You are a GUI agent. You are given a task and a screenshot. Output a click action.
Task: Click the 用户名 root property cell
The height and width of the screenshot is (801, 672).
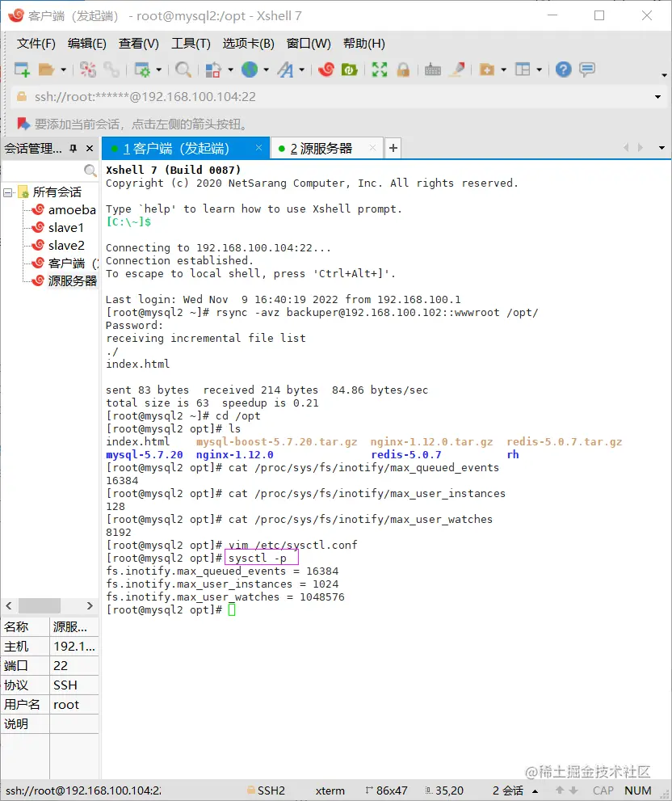click(x=74, y=705)
